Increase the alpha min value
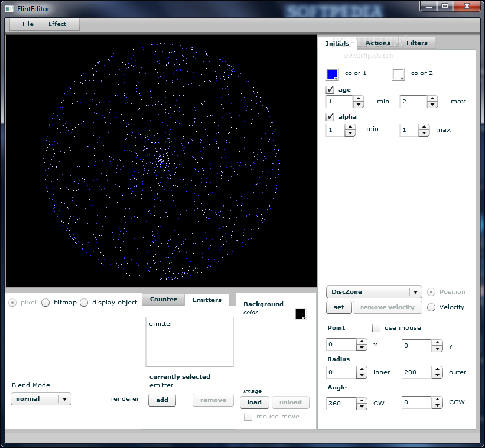The width and height of the screenshot is (485, 448). (350, 127)
